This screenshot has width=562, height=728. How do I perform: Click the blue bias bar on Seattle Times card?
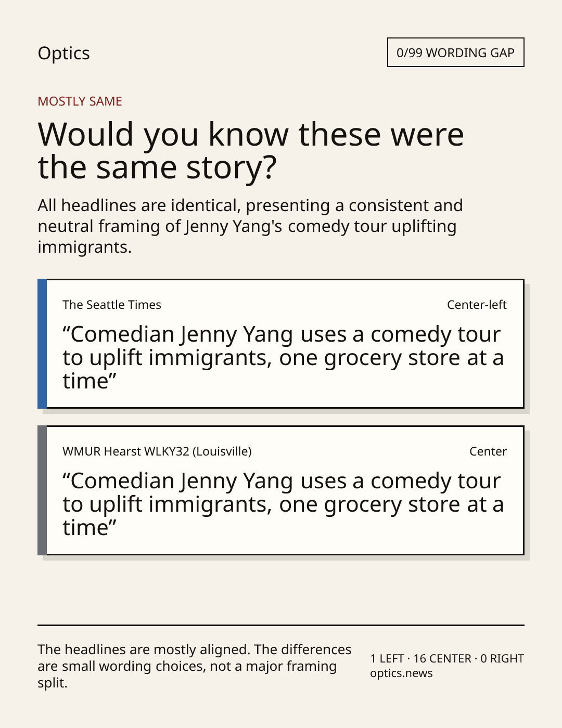[42, 344]
